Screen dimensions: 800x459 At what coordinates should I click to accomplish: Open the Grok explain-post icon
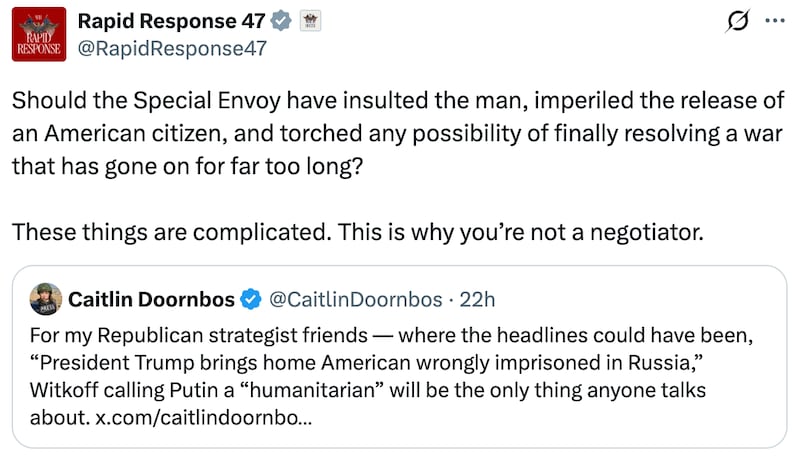(x=737, y=21)
